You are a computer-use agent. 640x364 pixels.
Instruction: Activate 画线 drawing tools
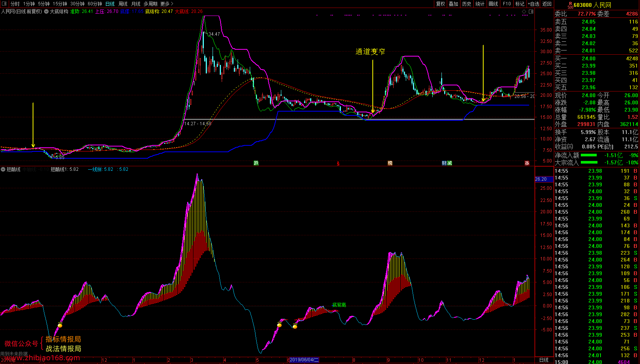coord(493,4)
